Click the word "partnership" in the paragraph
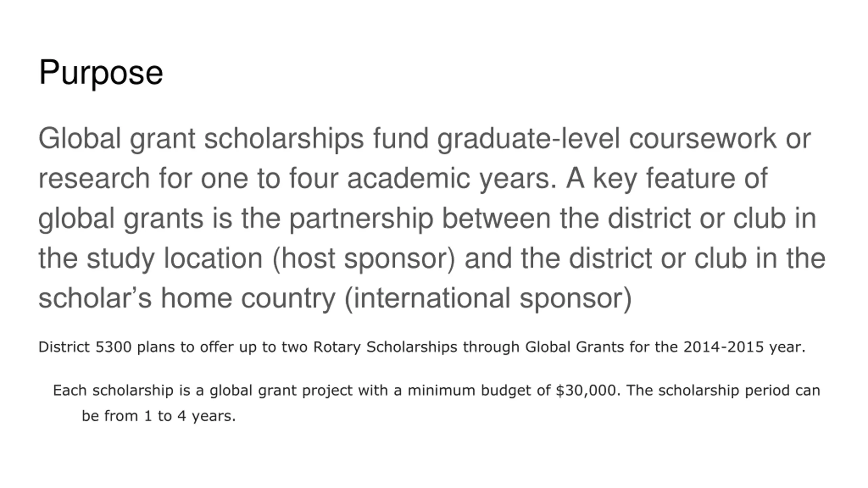This screenshot has width=868, height=488. pyautogui.click(x=361, y=218)
